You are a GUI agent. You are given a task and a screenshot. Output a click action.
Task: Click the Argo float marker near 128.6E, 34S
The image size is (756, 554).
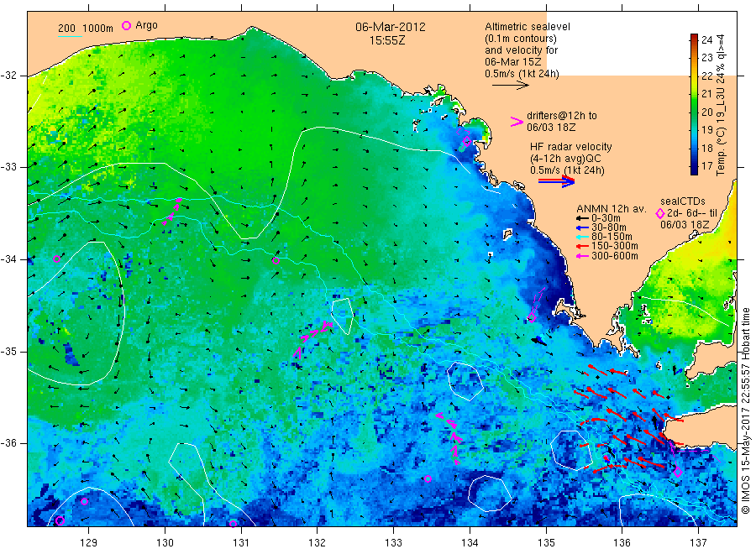56,259
